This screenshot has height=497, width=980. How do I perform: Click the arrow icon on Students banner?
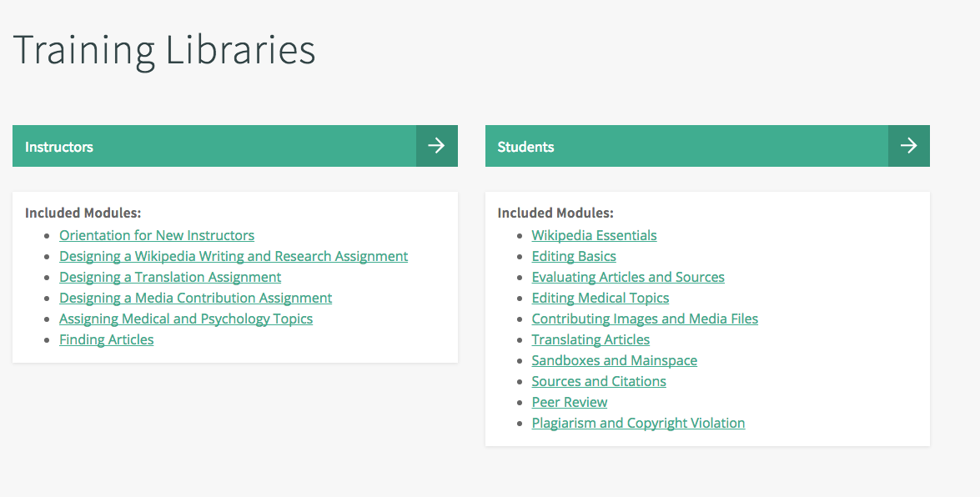[908, 146]
